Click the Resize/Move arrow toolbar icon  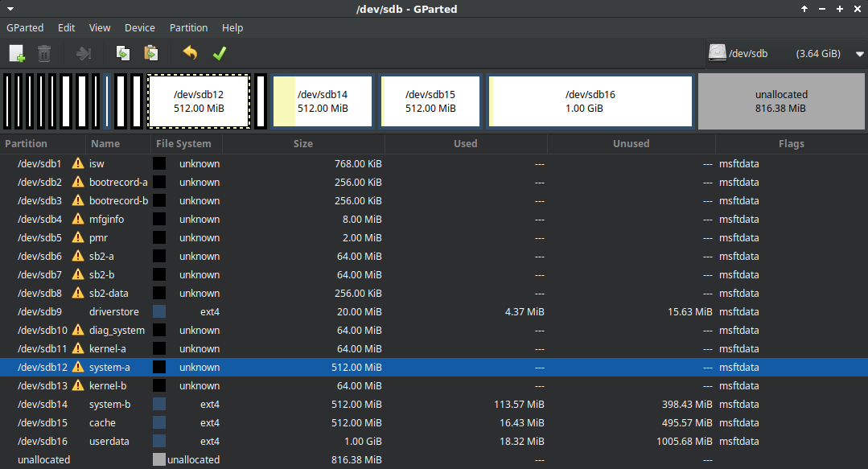pos(84,53)
